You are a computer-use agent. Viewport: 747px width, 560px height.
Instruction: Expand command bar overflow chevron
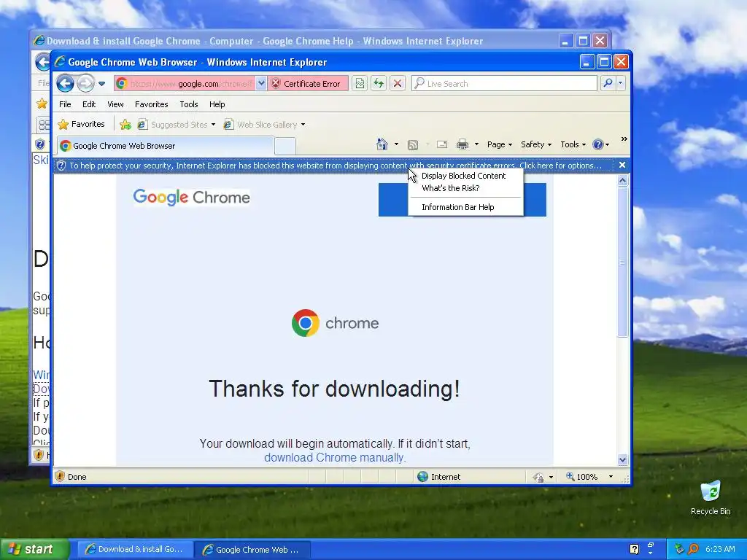pos(624,139)
